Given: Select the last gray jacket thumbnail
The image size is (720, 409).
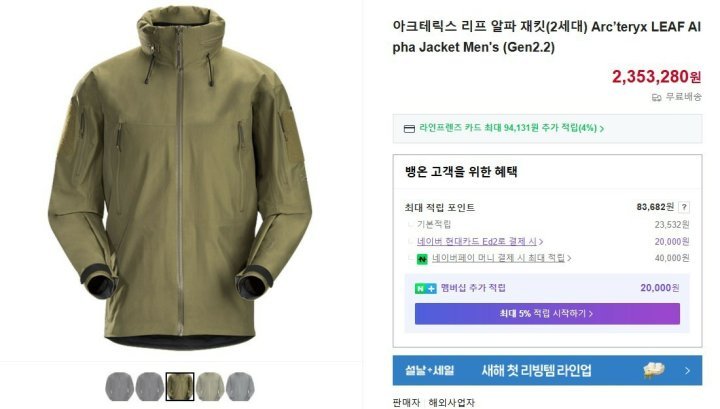Looking at the screenshot, I should click(240, 387).
